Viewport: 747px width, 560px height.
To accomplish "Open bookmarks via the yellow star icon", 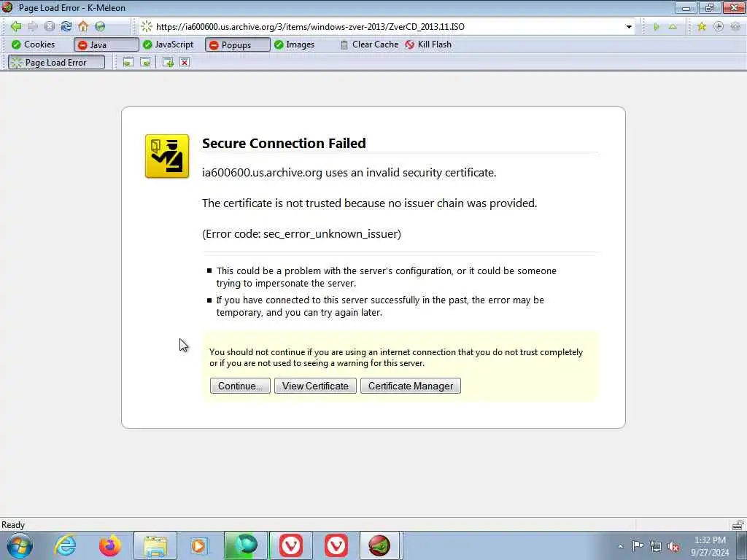I will tap(702, 27).
